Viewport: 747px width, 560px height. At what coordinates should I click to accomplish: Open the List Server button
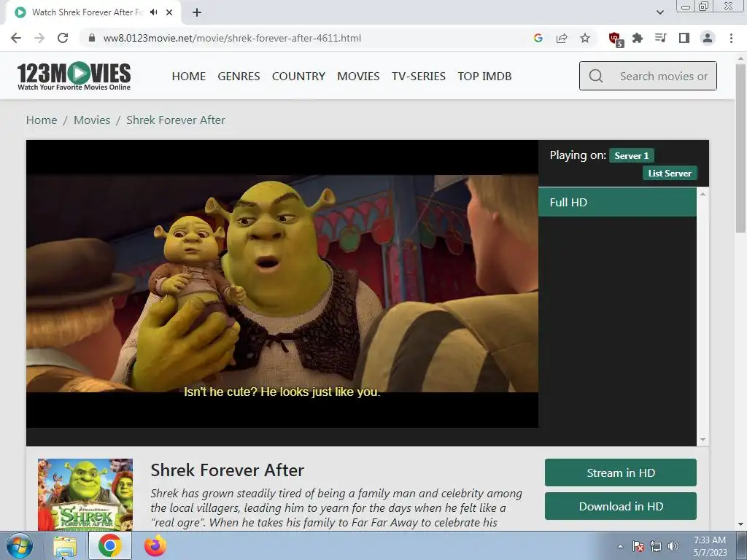[670, 174]
